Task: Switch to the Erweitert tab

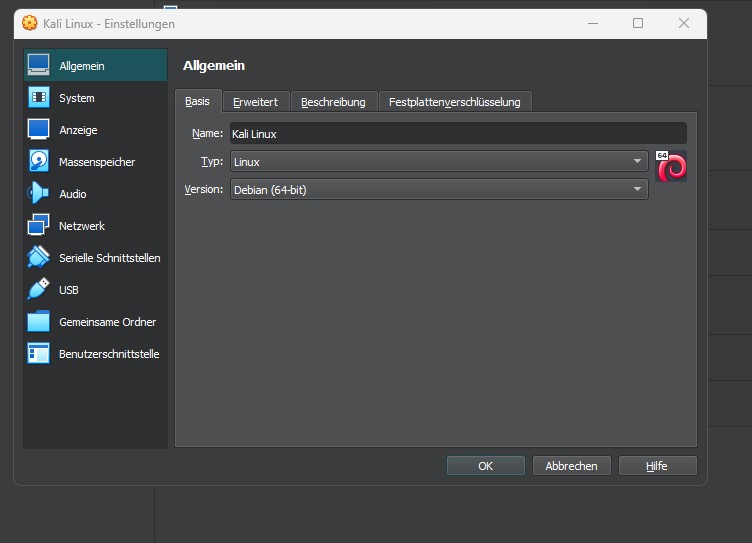Action: tap(256, 102)
